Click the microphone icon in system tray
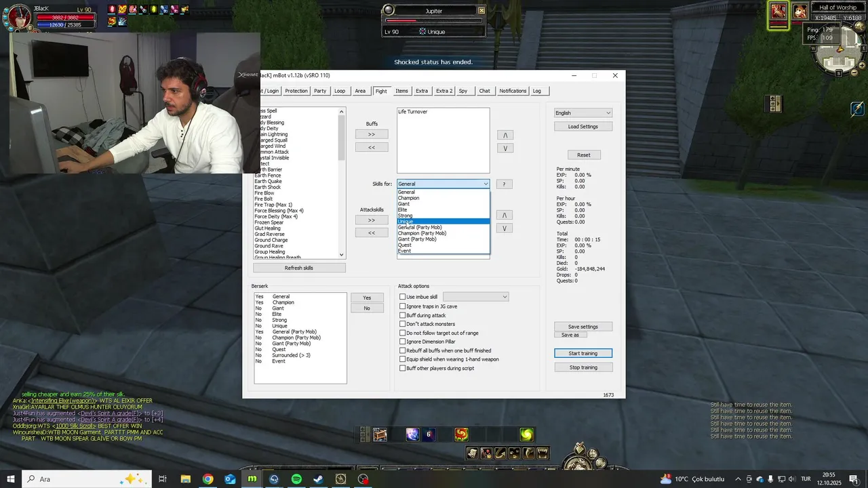The image size is (868, 488). [770, 479]
